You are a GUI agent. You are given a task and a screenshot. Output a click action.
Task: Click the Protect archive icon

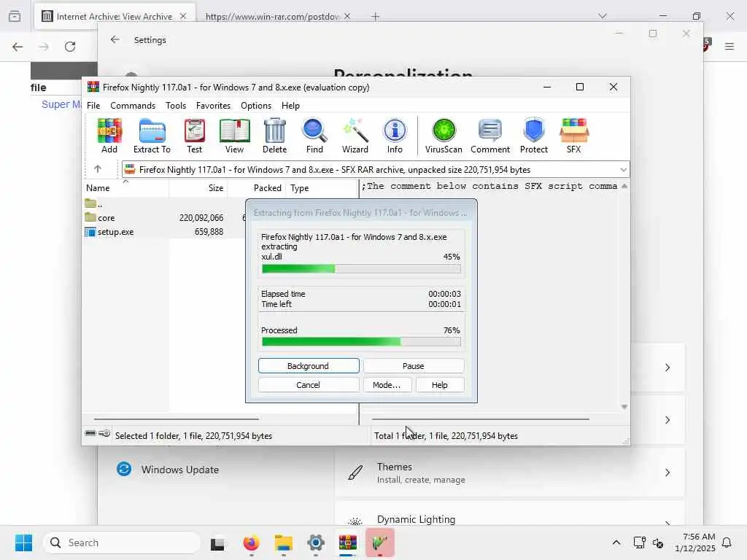point(533,136)
